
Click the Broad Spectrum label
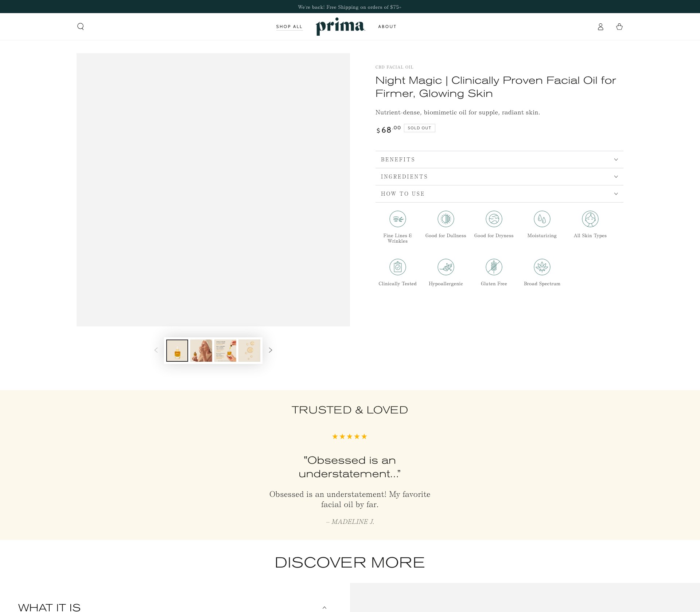542,284
